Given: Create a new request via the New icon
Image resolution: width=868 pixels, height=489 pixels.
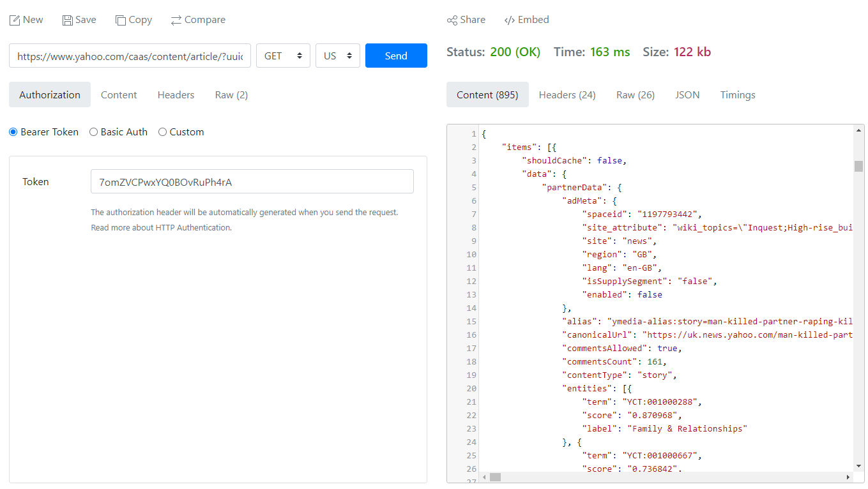Looking at the screenshot, I should (x=26, y=20).
